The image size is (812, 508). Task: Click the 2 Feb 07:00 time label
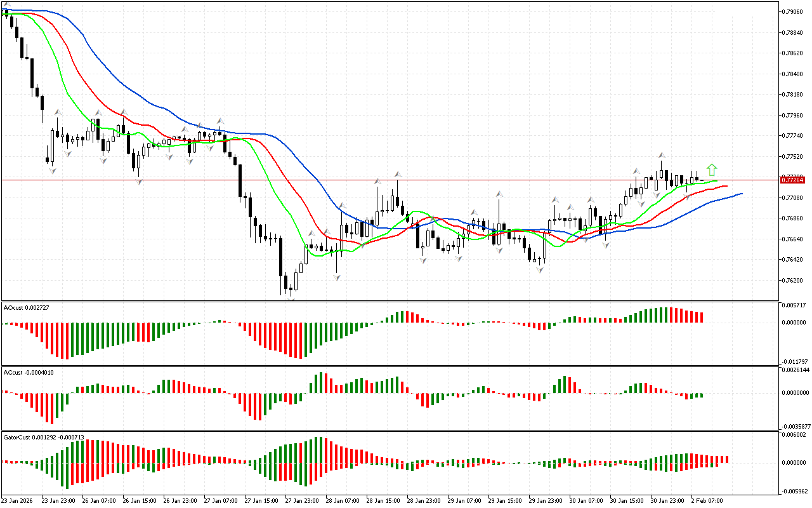(707, 500)
